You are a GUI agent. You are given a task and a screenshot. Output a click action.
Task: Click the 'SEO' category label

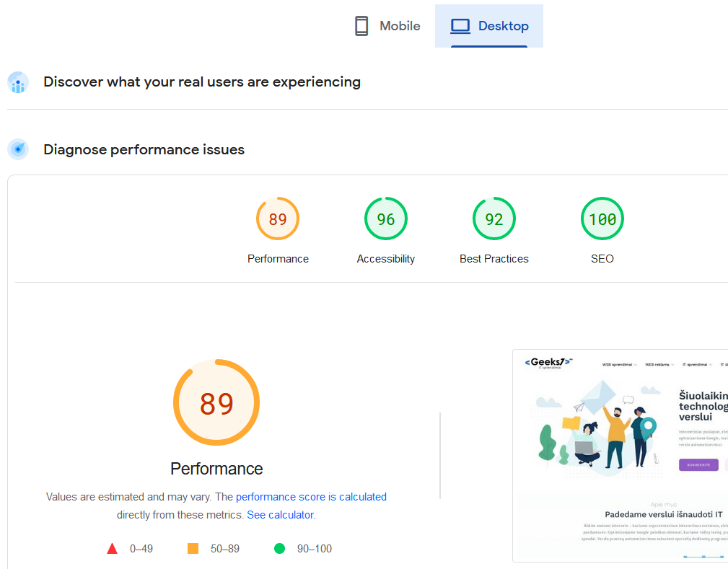602,259
